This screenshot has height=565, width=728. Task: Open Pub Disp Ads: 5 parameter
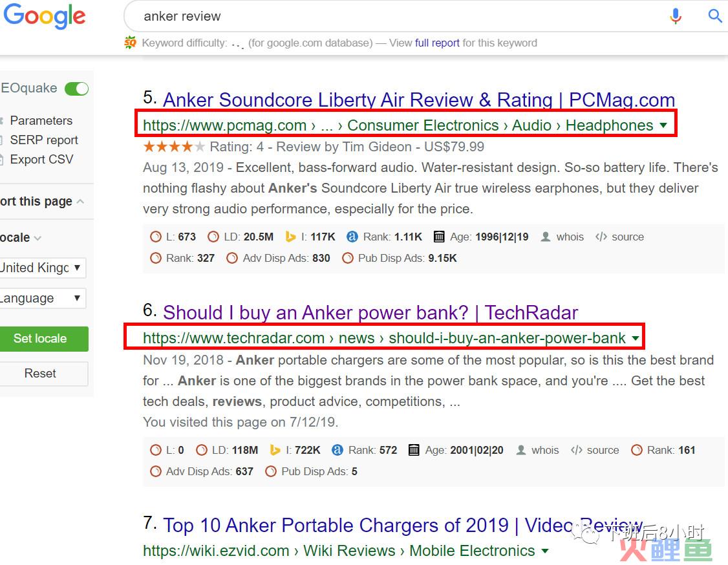pyautogui.click(x=311, y=471)
